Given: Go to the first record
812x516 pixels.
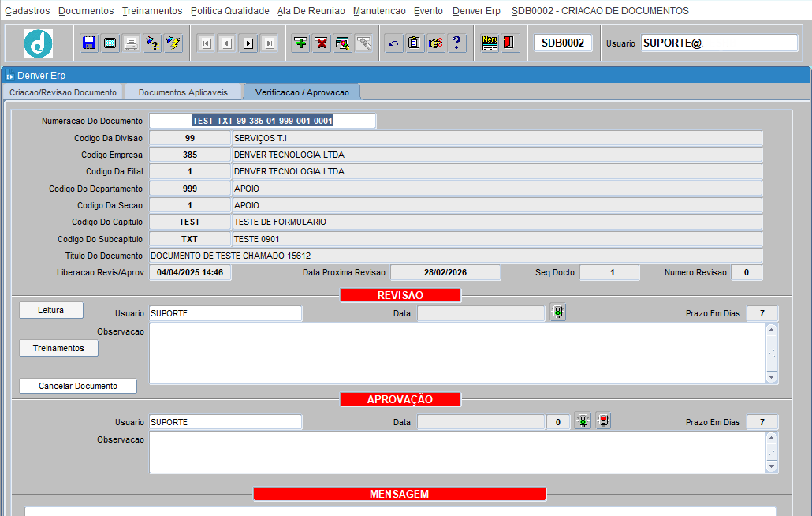Looking at the screenshot, I should pyautogui.click(x=206, y=43).
